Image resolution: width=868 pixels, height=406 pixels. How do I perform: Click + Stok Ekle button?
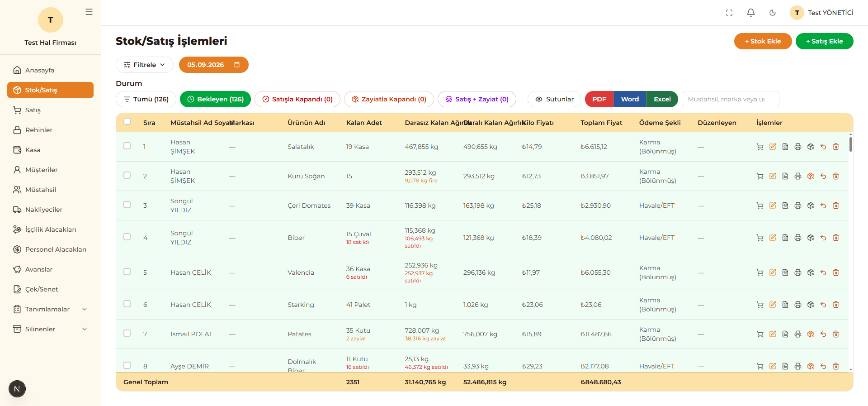[763, 41]
